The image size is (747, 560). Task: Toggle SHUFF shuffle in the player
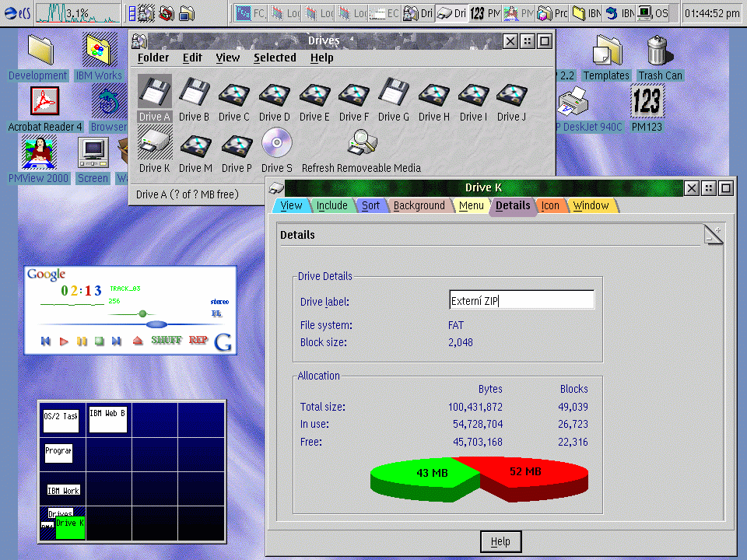(x=167, y=341)
